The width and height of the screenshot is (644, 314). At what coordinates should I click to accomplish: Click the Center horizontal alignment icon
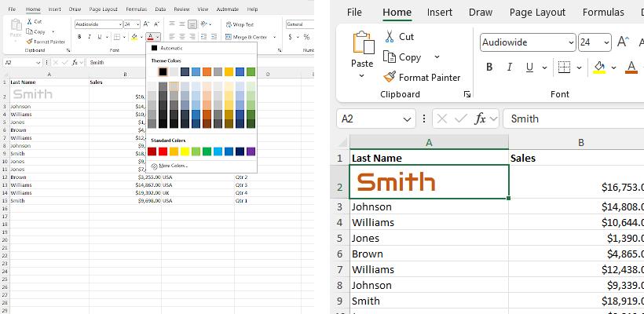[183, 37]
